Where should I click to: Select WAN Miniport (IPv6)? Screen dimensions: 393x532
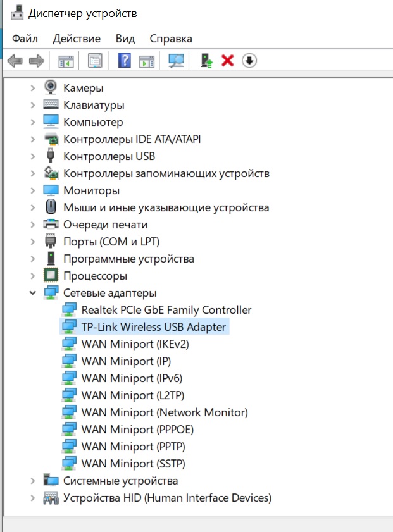click(x=132, y=378)
